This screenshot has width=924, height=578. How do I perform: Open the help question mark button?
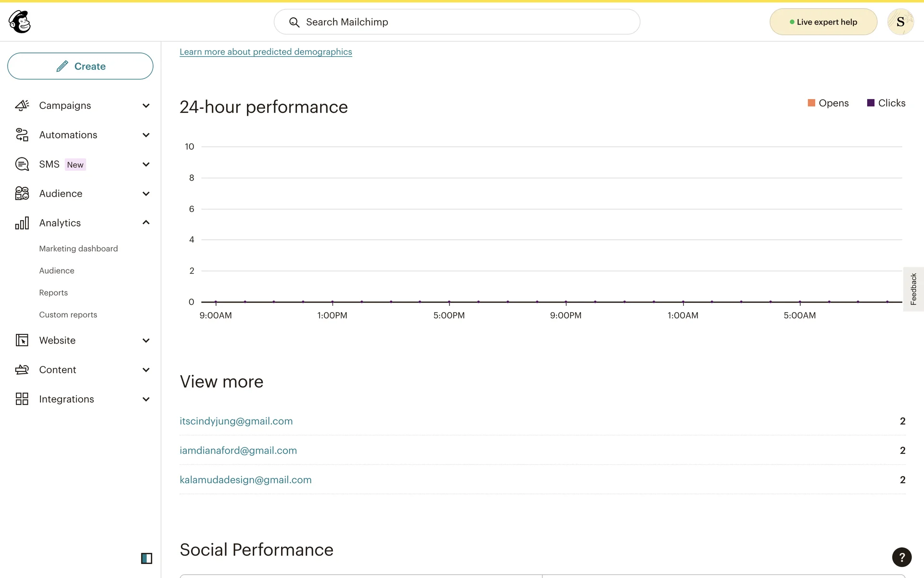901,557
